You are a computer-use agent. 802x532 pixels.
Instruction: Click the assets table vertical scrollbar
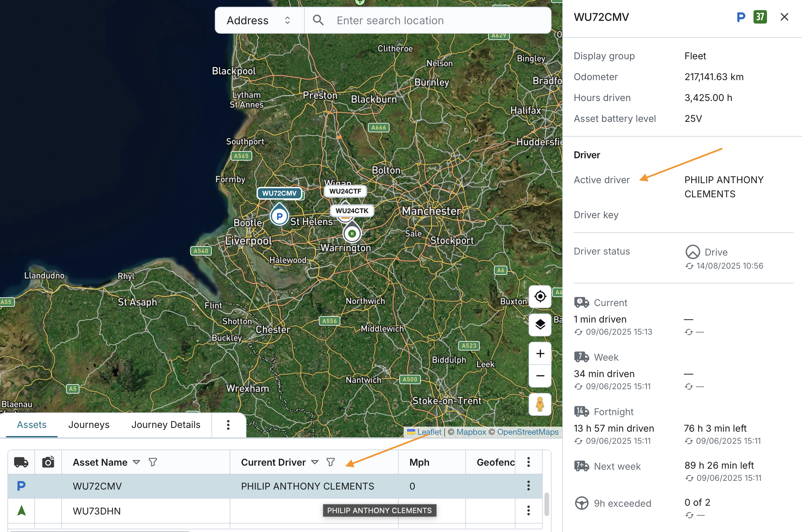tap(546, 504)
